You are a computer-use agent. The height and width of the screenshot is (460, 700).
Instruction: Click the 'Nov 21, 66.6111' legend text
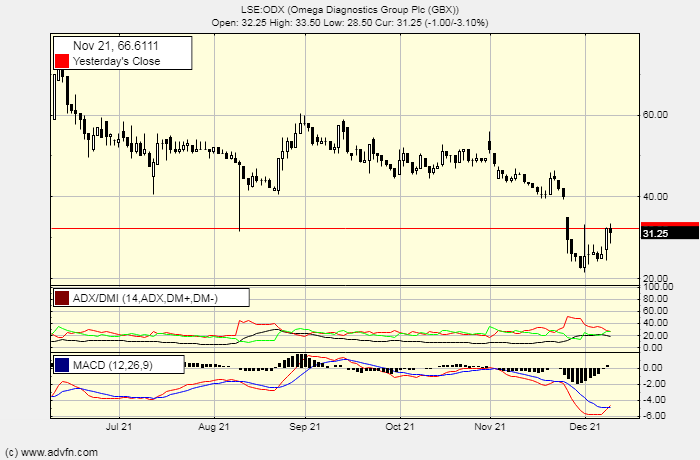[116, 46]
